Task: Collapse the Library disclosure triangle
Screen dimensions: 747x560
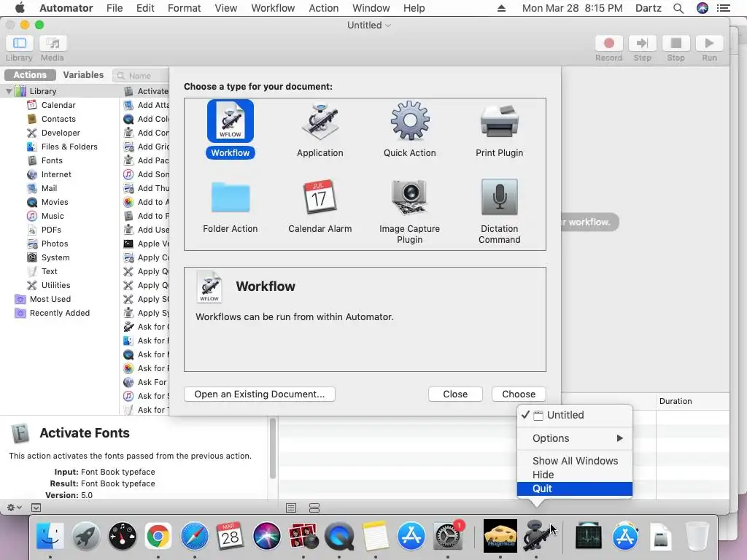Action: (x=9, y=91)
